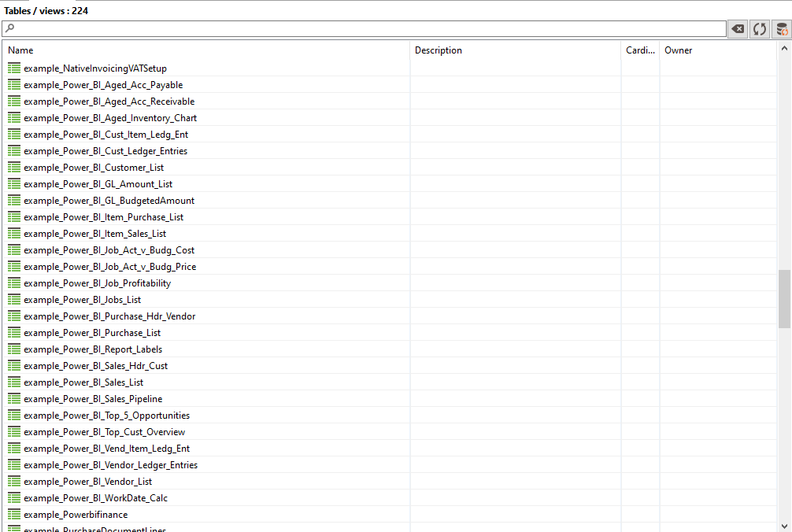Screen dimensions: 792x532
Task: Select the example_Power_BI_Top_5_Opportunities row
Action: (x=106, y=416)
